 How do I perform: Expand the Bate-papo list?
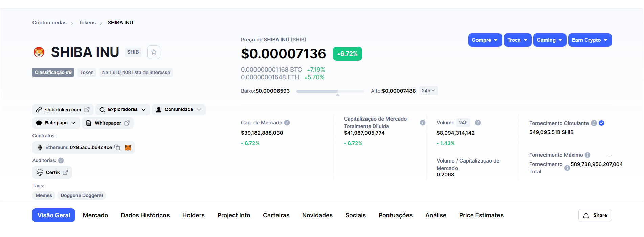click(x=56, y=123)
